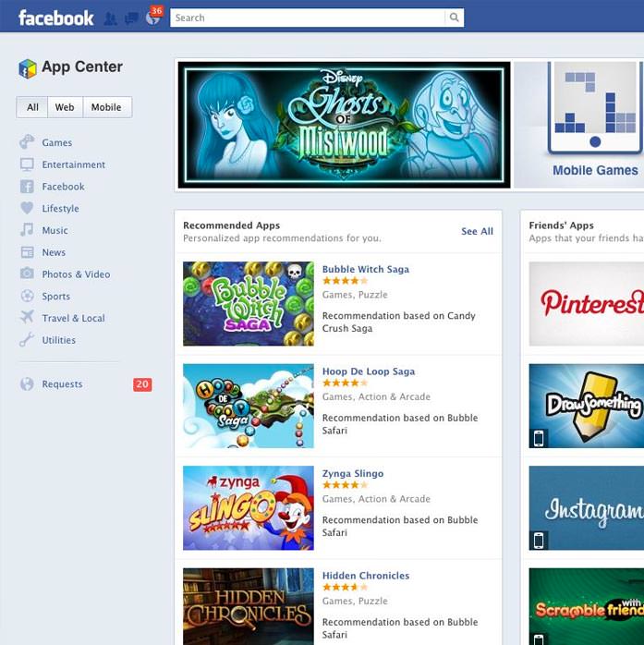Image resolution: width=644 pixels, height=645 pixels.
Task: Open the Hoop De Loop Saga thumbnail
Action: (249, 406)
